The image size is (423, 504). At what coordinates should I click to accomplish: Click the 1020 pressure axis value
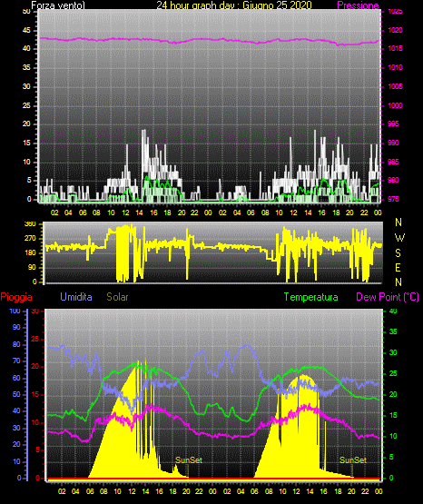[395, 30]
